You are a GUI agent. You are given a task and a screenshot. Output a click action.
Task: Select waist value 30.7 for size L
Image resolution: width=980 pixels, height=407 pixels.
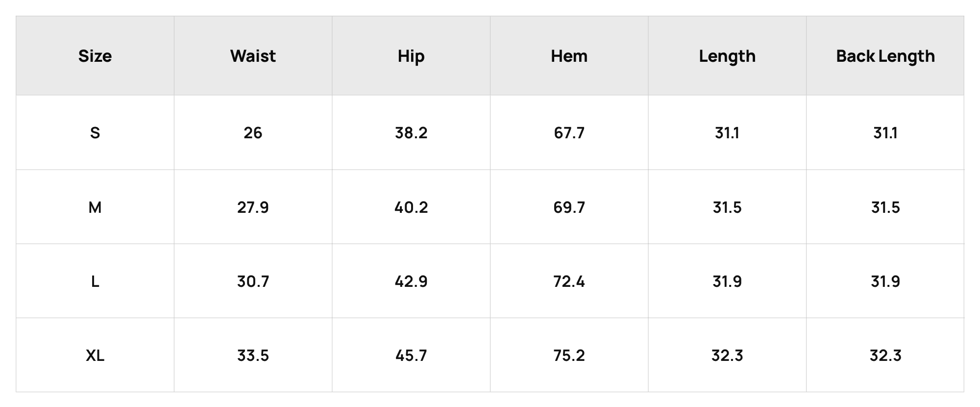pos(253,281)
